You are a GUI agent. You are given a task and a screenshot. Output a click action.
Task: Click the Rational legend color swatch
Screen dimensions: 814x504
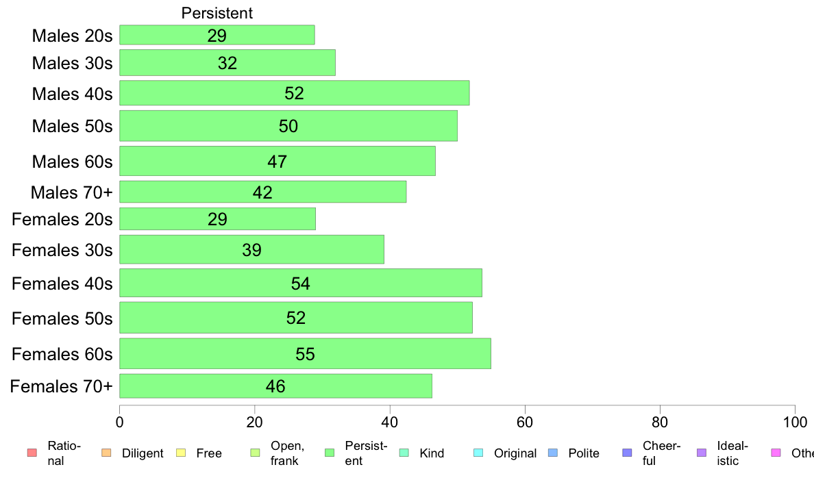[32, 453]
